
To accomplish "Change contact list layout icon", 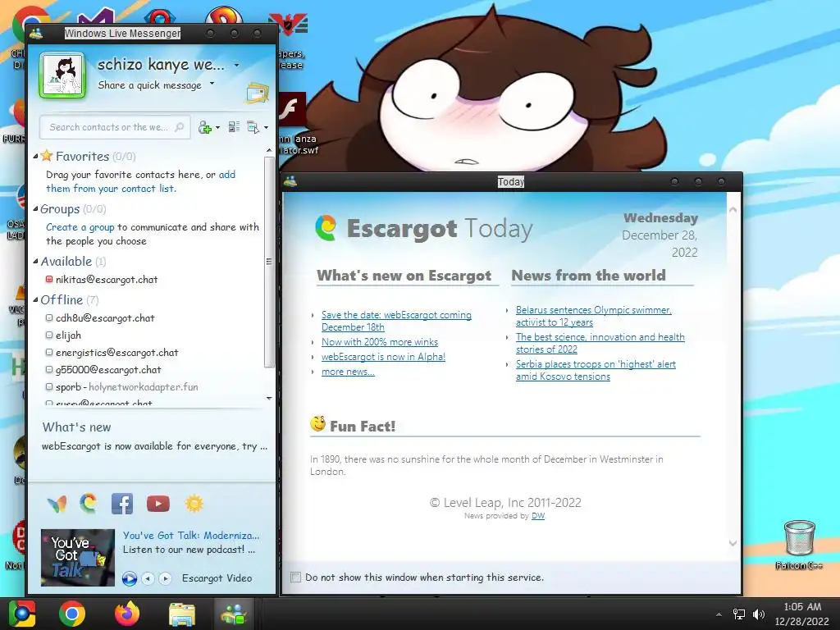I will click(234, 127).
